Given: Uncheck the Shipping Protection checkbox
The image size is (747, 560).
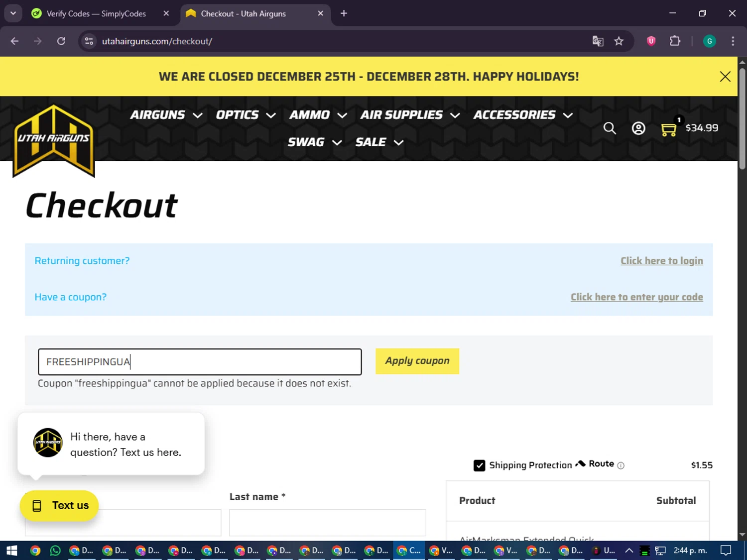Looking at the screenshot, I should click(x=479, y=465).
